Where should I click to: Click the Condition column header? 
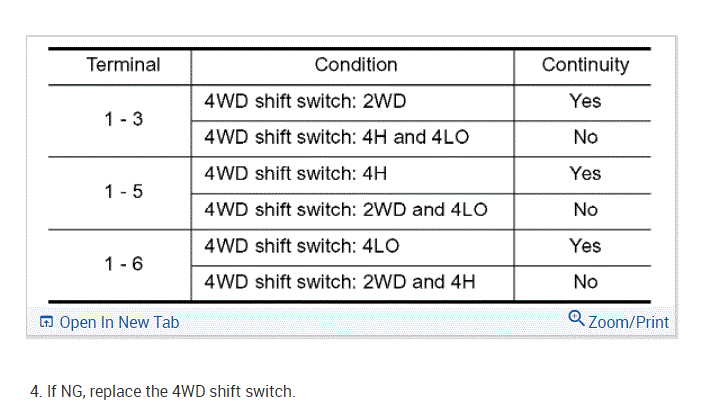[x=355, y=65]
